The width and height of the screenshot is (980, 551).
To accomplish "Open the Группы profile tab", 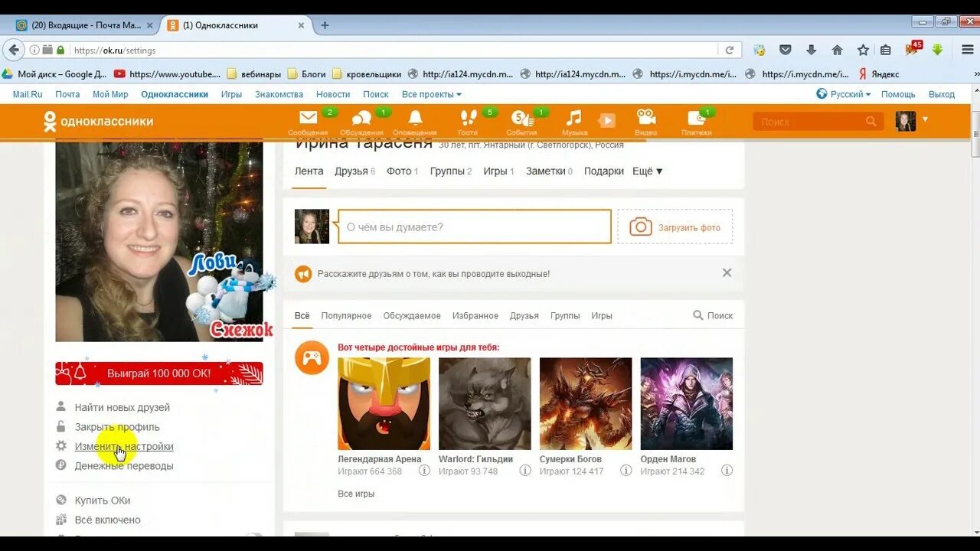I will [x=451, y=171].
